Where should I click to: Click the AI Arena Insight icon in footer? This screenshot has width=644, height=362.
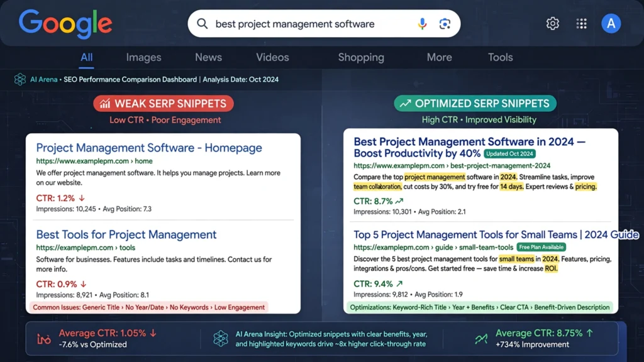[x=221, y=339]
